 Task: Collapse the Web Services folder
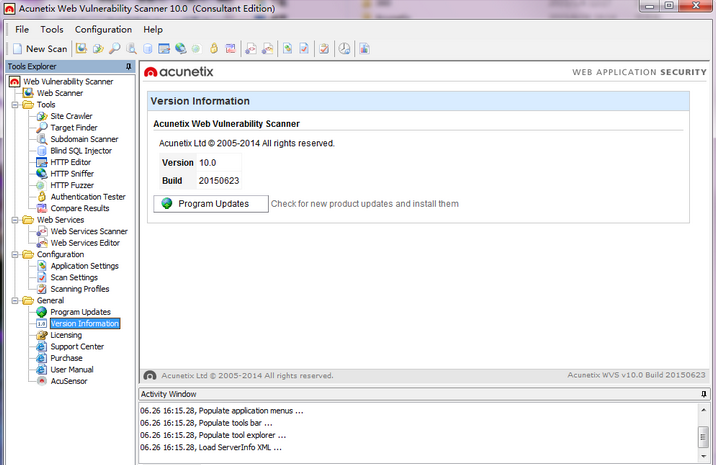15,220
